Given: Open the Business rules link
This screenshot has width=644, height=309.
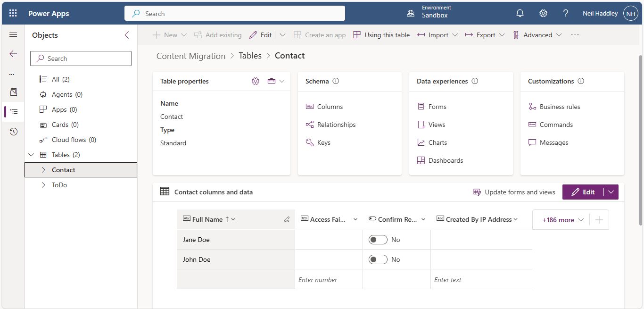Looking at the screenshot, I should click(x=560, y=107).
